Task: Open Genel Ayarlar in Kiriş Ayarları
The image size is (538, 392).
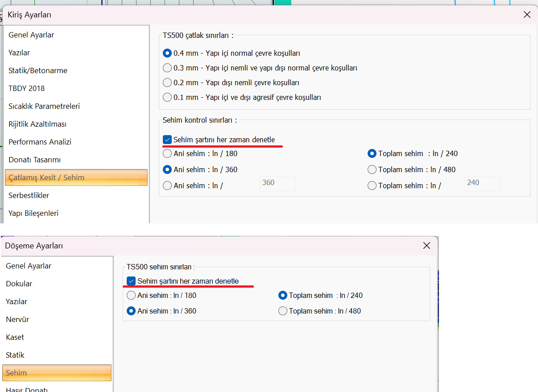Action: coord(76,35)
